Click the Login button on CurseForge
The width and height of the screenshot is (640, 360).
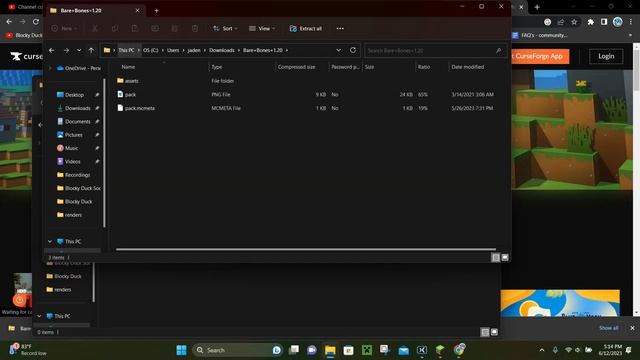click(x=606, y=56)
